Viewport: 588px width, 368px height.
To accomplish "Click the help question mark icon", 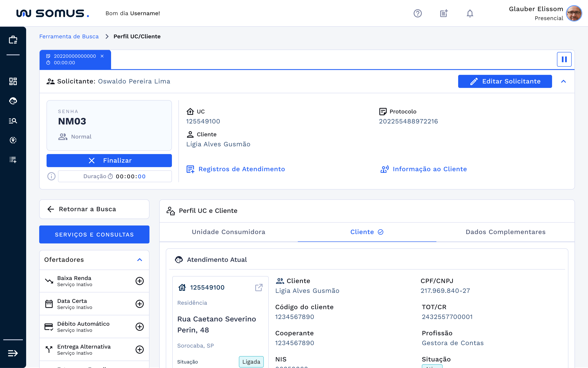I will pos(418,13).
